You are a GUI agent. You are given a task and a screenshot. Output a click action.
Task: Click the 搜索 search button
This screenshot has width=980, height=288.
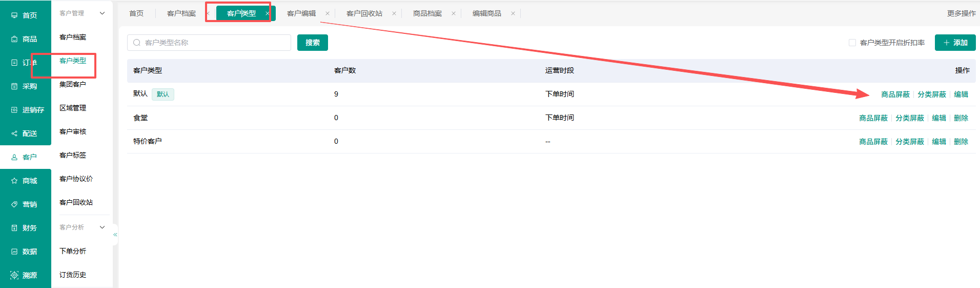(x=313, y=43)
